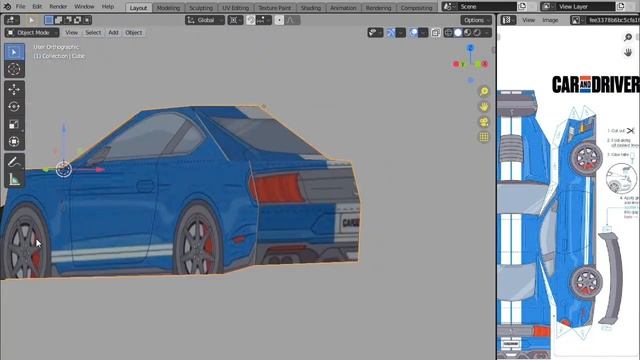
Task: Toggle X-ray mode
Action: pyautogui.click(x=436, y=33)
